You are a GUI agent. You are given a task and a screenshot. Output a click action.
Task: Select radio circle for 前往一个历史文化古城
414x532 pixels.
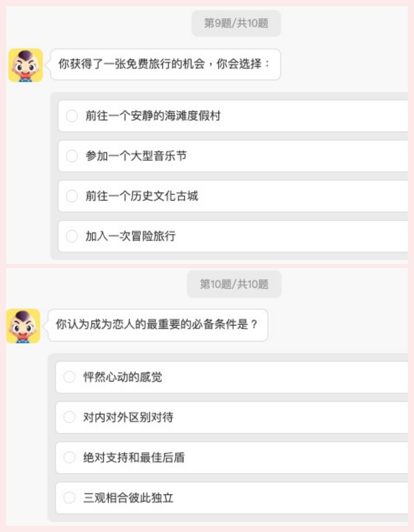pos(72,196)
